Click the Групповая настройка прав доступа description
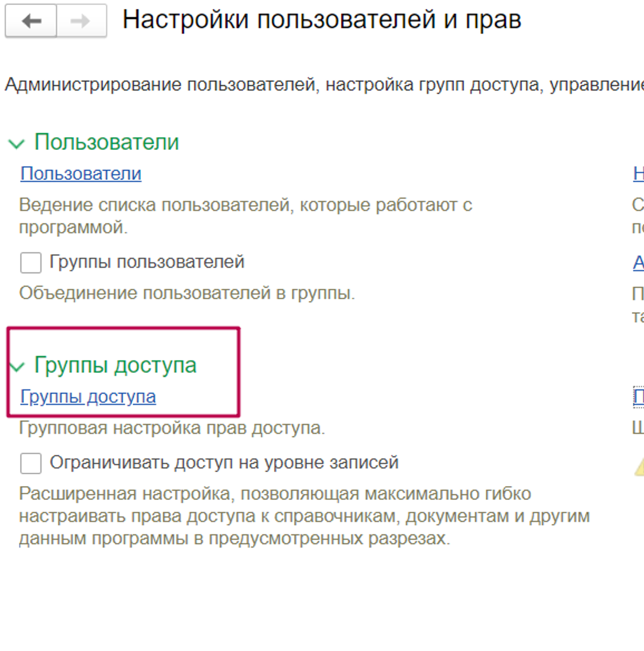The image size is (644, 651). coord(172,428)
